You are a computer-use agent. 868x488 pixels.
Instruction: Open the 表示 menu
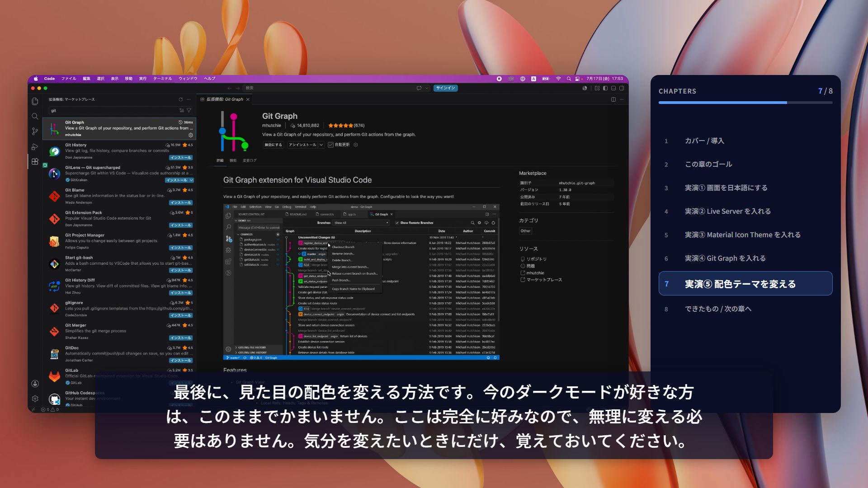[115, 79]
